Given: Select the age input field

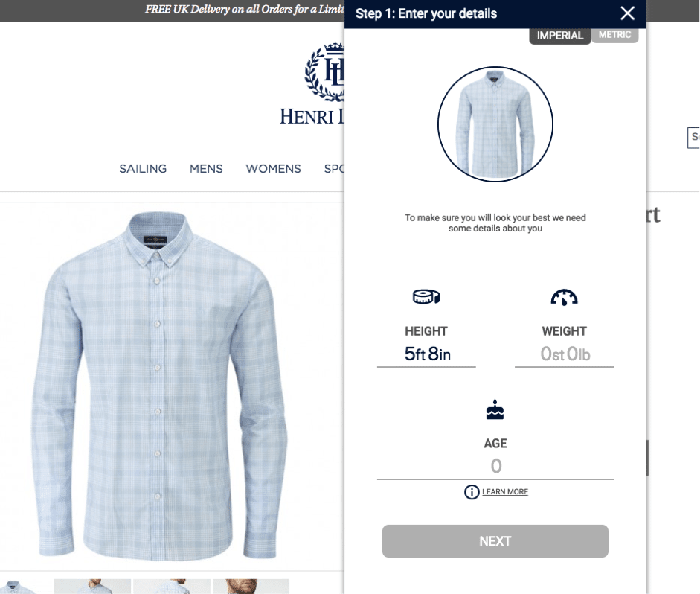Looking at the screenshot, I should [495, 467].
